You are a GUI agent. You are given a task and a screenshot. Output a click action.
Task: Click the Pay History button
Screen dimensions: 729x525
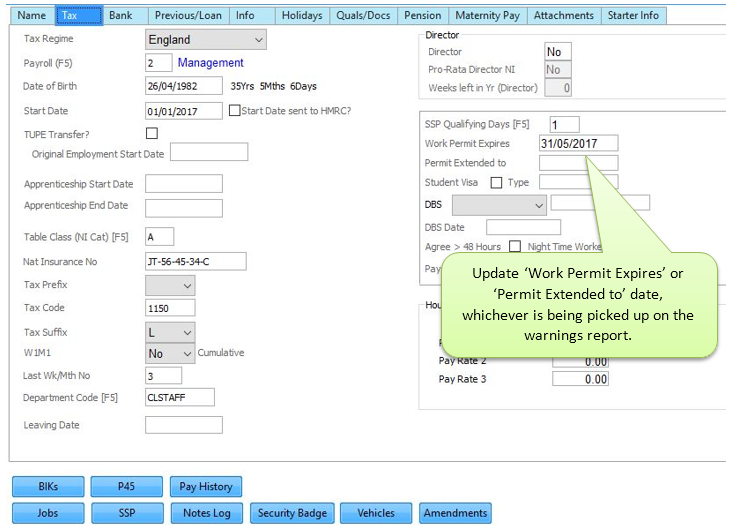click(x=205, y=487)
